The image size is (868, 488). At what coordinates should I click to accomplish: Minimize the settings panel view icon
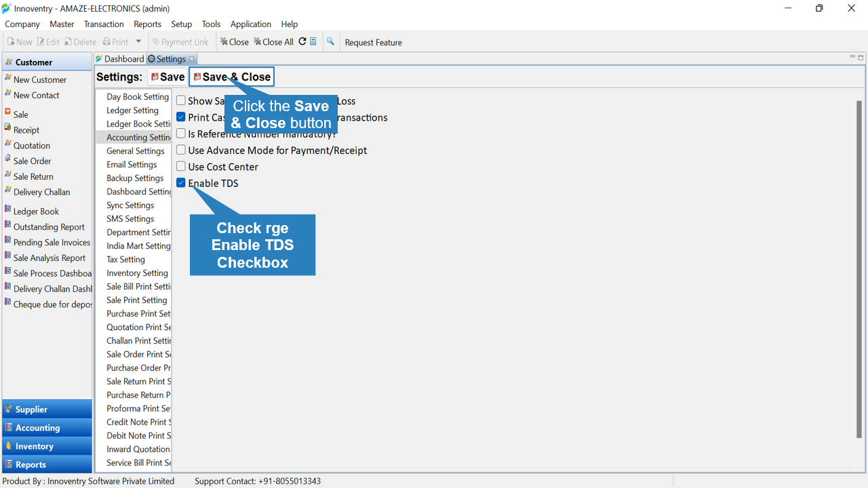852,58
